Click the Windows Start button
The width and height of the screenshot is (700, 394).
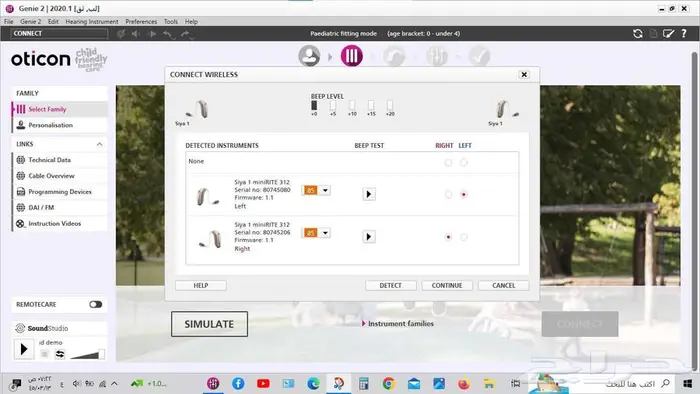point(688,383)
